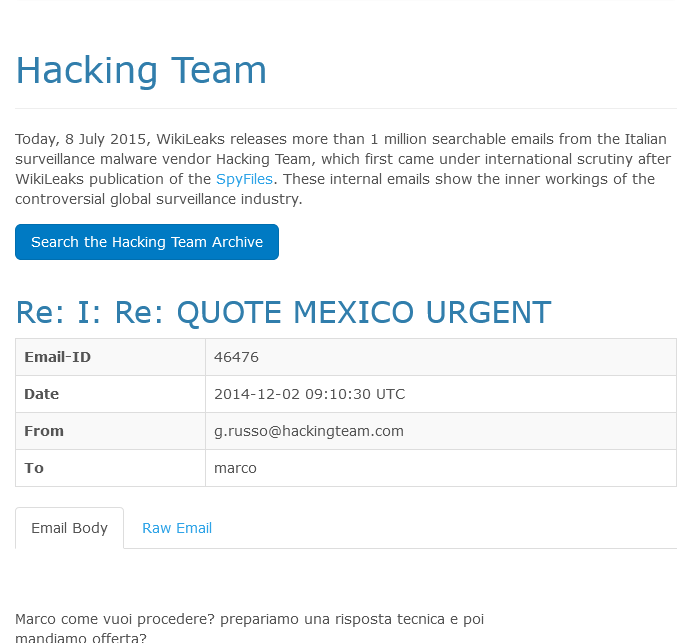692x643 pixels.
Task: Click the Hacking Team heading link
Action: [x=141, y=71]
